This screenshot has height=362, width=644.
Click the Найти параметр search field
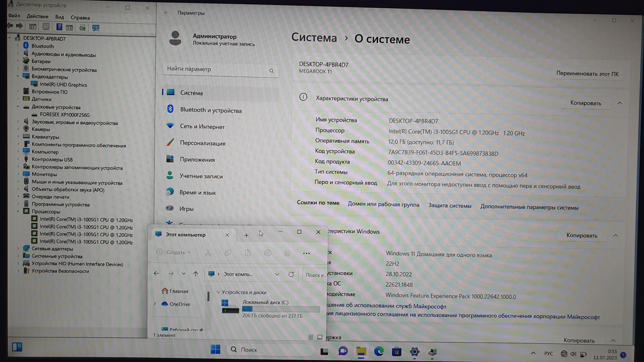point(217,69)
